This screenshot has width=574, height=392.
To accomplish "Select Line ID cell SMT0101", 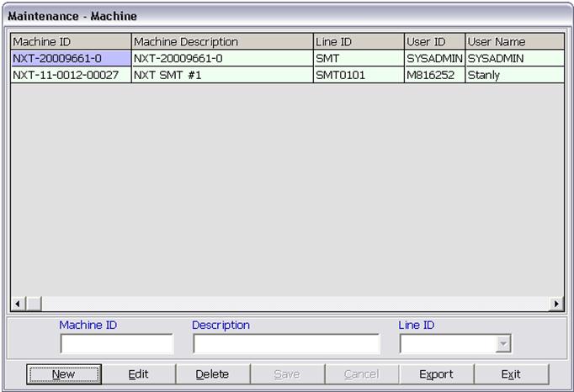I will [x=359, y=75].
